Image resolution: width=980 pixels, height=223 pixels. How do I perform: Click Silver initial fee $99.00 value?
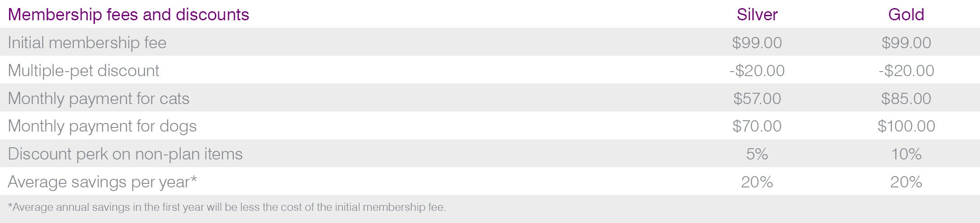tap(757, 43)
